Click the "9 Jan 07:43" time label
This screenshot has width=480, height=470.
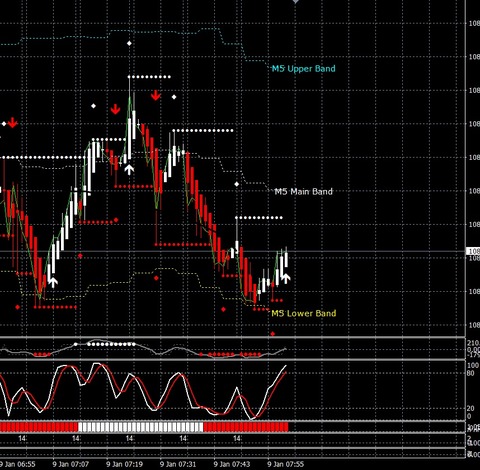[x=232, y=464]
